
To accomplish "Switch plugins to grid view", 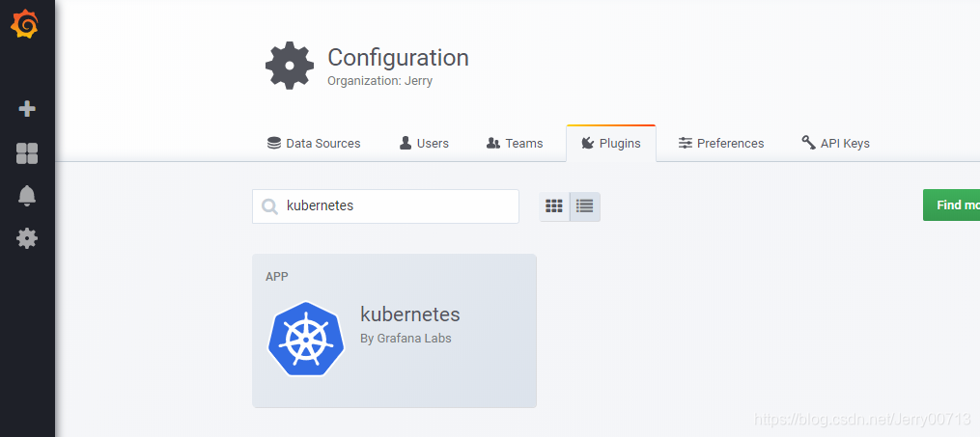I will (x=554, y=206).
